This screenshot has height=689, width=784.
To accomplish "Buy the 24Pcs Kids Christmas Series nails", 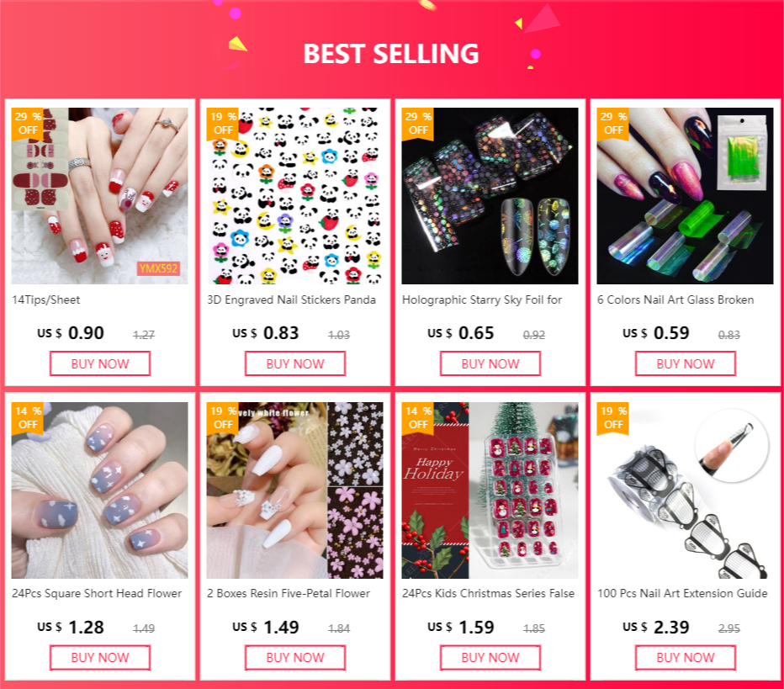I will click(x=490, y=658).
